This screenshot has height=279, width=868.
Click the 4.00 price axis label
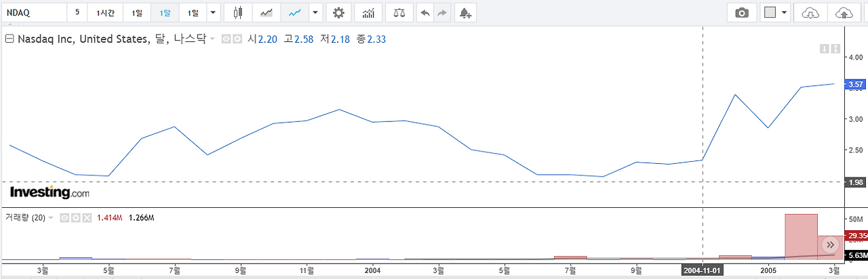click(x=854, y=58)
